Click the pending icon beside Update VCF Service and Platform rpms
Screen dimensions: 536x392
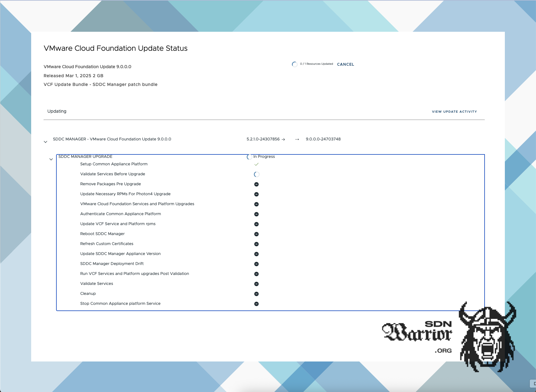tap(256, 224)
